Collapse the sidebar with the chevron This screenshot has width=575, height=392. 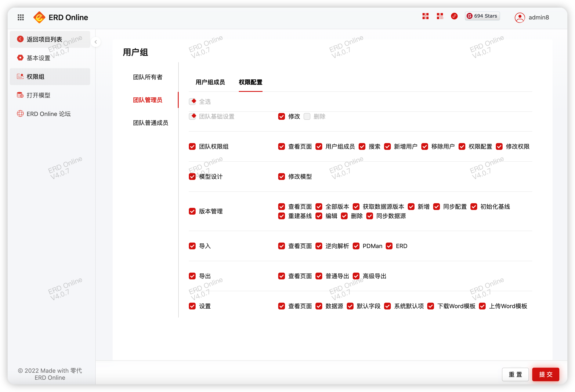click(x=96, y=42)
